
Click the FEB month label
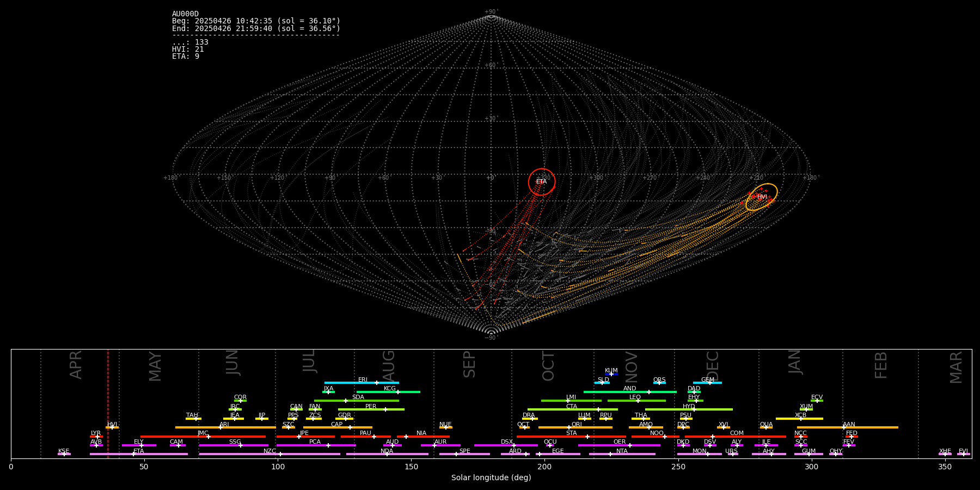pos(881,365)
